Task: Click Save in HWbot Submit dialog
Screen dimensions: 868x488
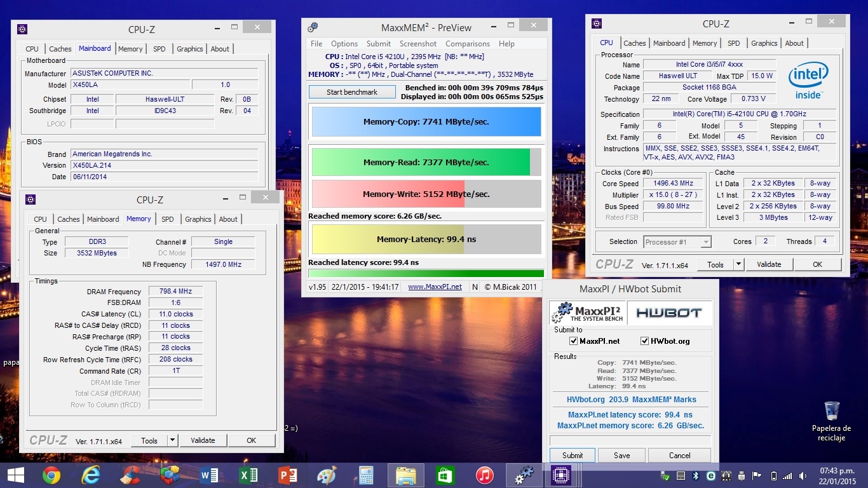Action: pos(622,456)
